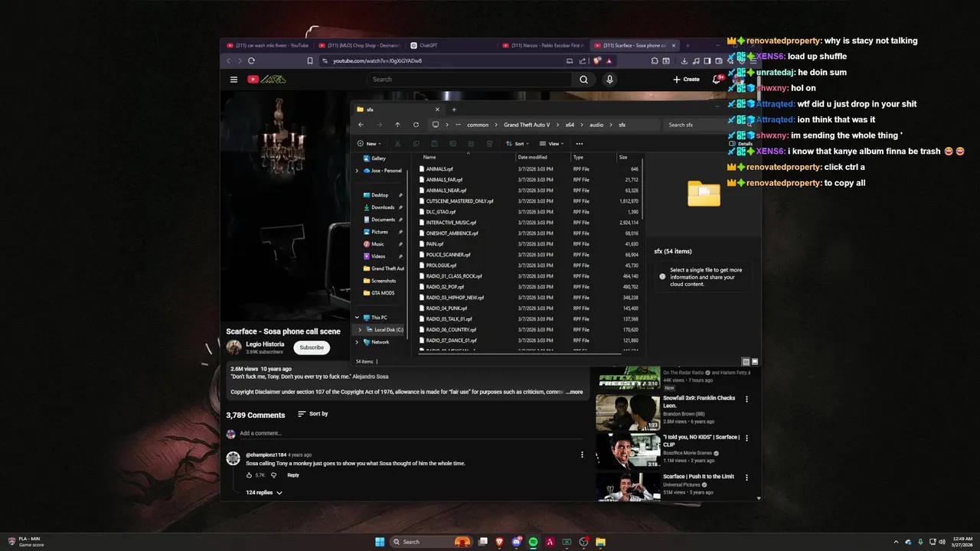Click Add a comment field

[410, 433]
